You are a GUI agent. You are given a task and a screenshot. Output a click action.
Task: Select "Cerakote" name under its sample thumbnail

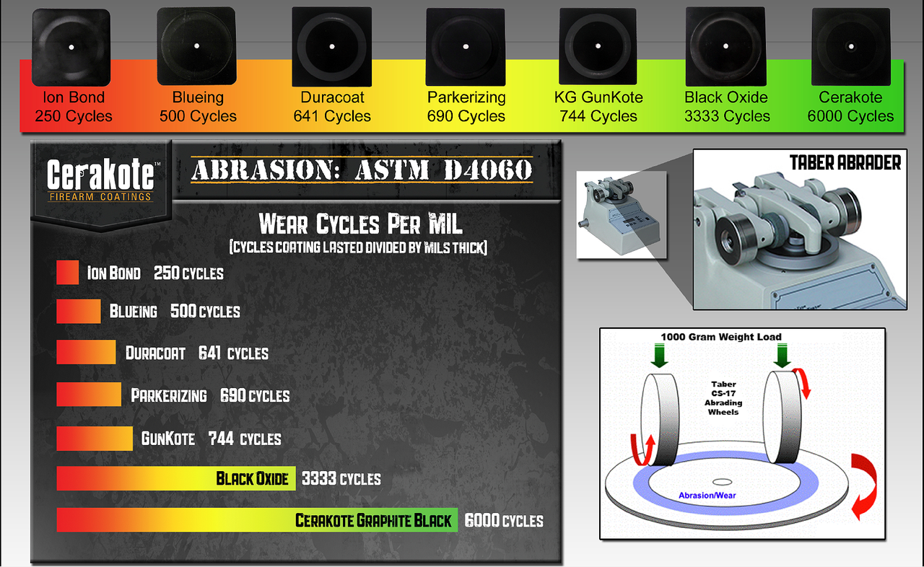(x=851, y=97)
